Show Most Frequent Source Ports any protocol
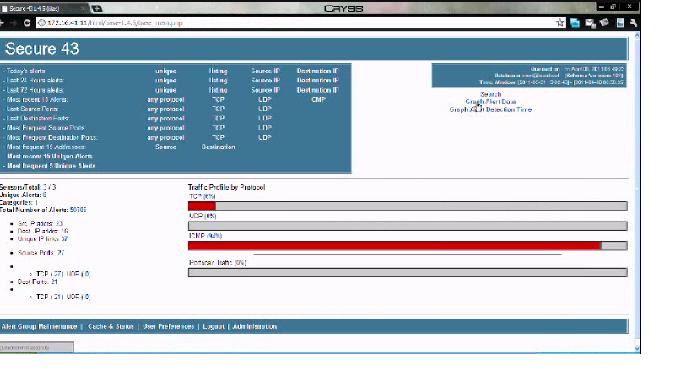This screenshot has height=384, width=683. pos(166,128)
